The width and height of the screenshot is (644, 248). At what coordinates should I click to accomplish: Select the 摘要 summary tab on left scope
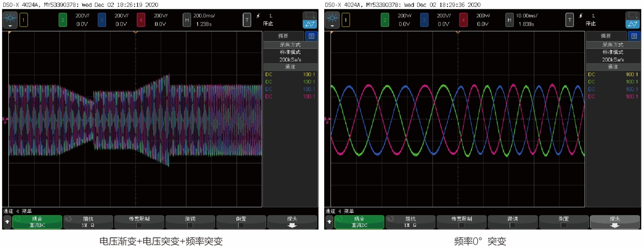pyautogui.click(x=283, y=36)
